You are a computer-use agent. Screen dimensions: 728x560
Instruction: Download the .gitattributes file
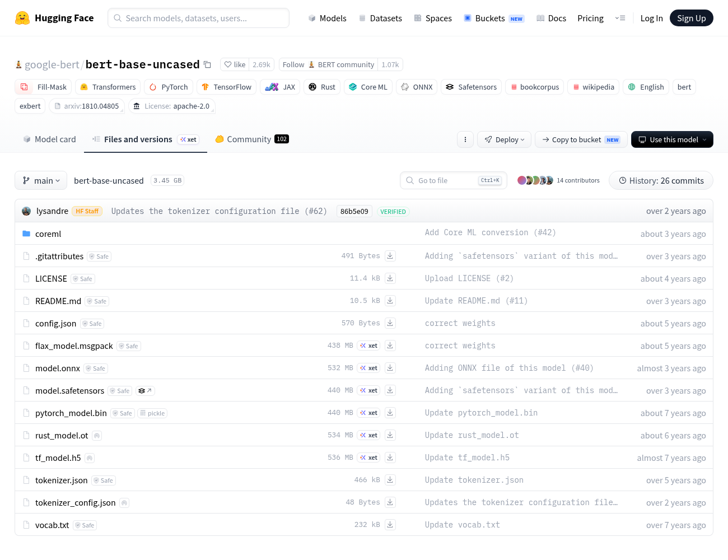coord(390,256)
